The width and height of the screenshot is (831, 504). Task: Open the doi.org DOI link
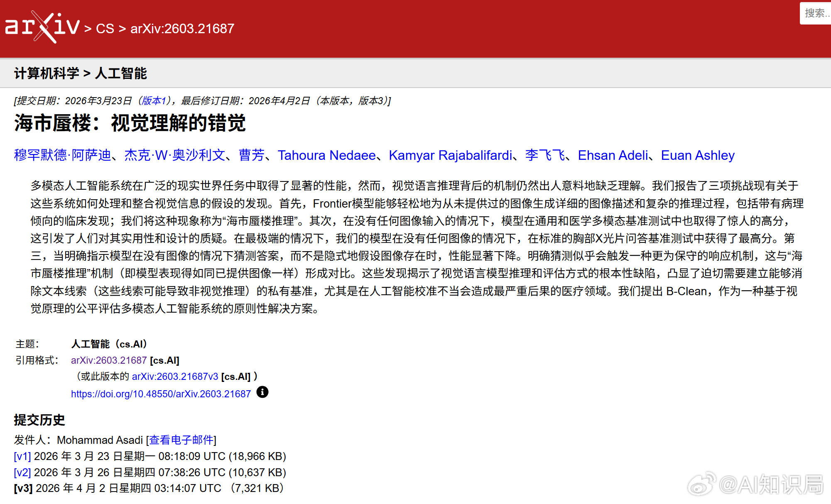point(161,394)
